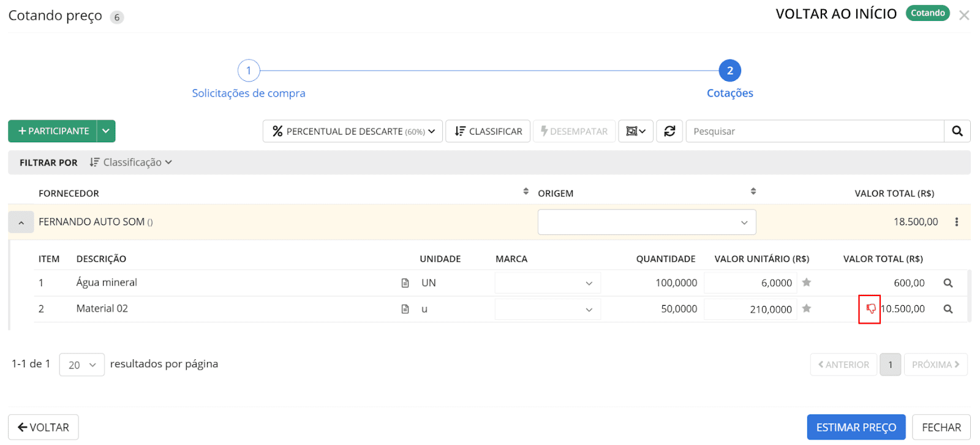Open the results per page dropdown
980x445 pixels.
81,365
